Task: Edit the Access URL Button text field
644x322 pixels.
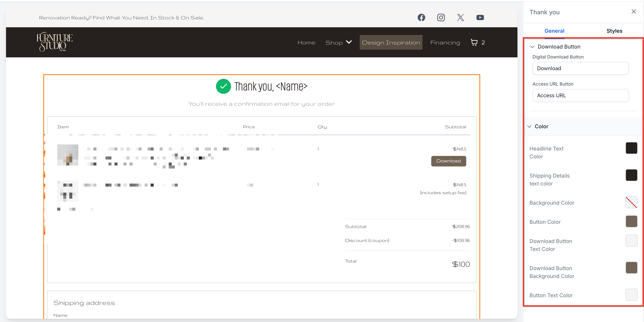Action: coord(581,95)
